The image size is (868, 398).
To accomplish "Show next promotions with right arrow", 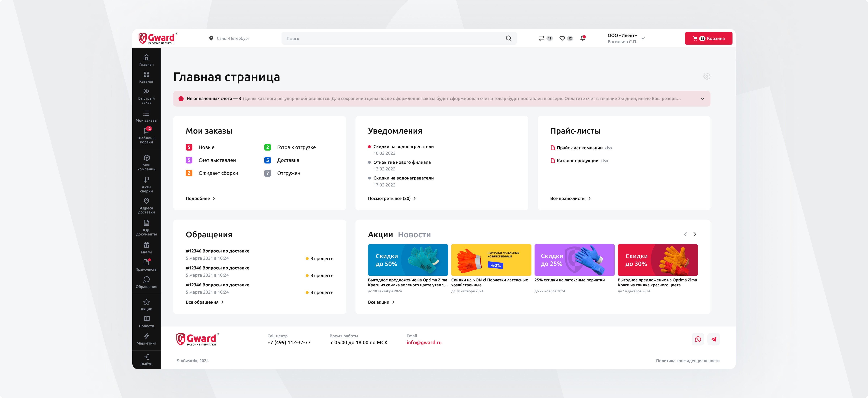I will tap(694, 234).
